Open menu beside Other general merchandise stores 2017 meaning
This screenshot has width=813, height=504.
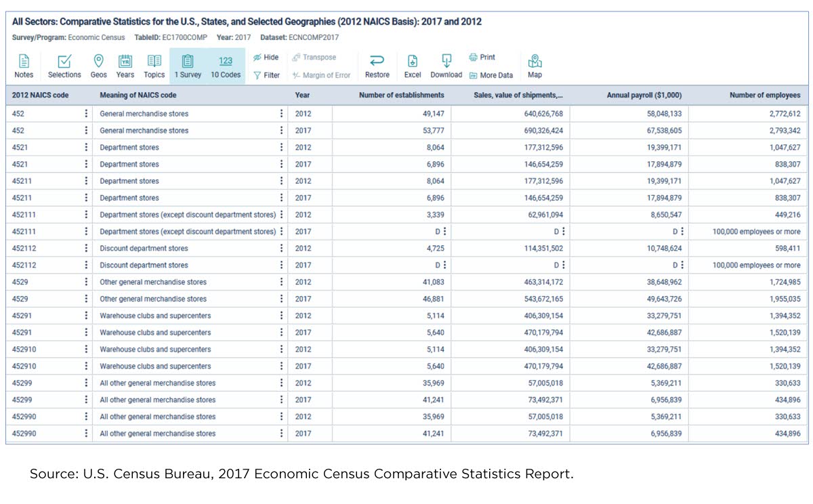click(281, 299)
